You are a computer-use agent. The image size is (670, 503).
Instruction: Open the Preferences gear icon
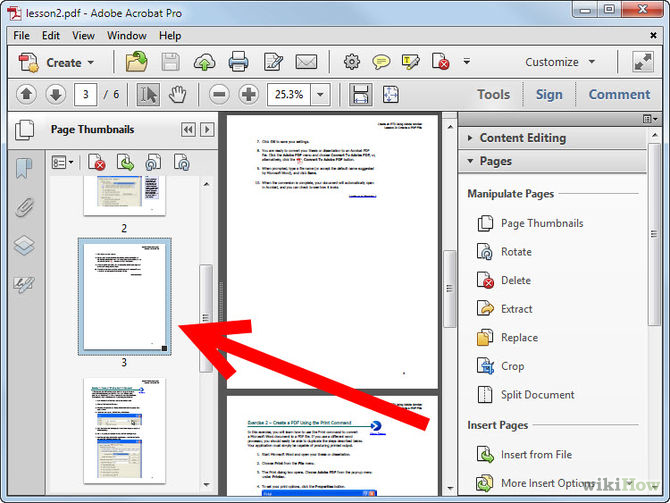(352, 62)
